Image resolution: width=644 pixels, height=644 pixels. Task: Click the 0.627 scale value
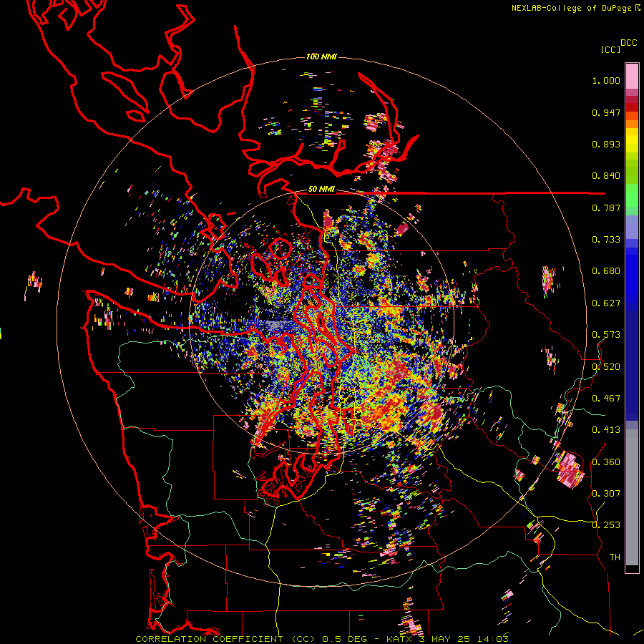point(606,303)
